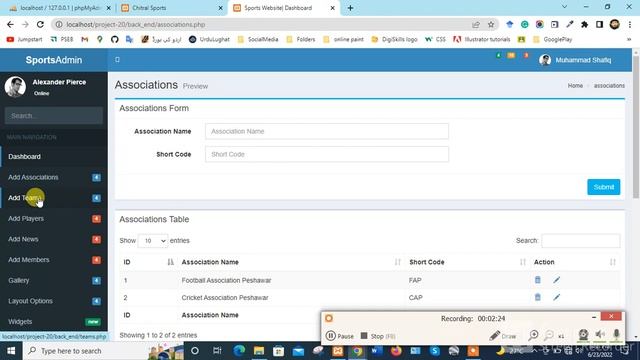Screen dimensions: 640x360
Task: Focus the Short Code input field
Action: coord(327,154)
